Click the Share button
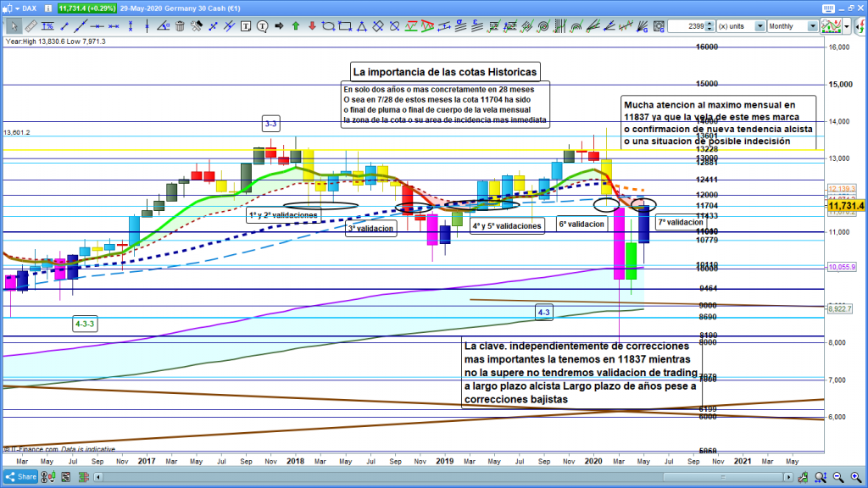Viewport: 868px width, 488px height. 23,476
